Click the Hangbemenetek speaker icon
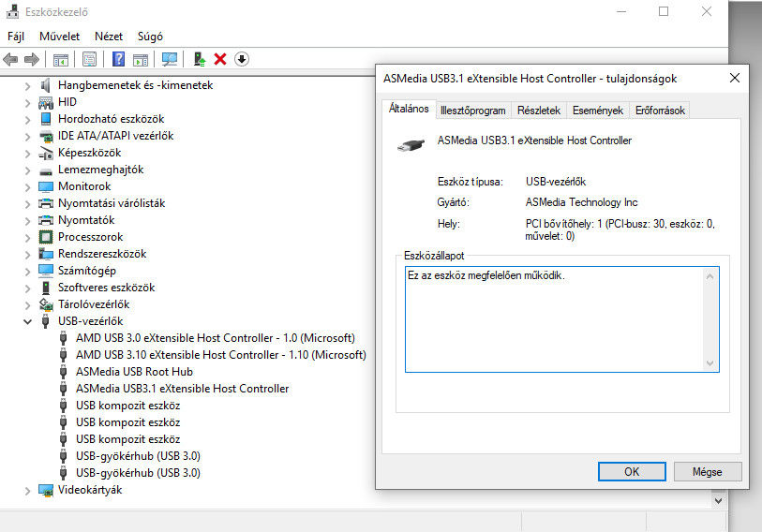Viewport: 762px width, 532px height. tap(45, 85)
